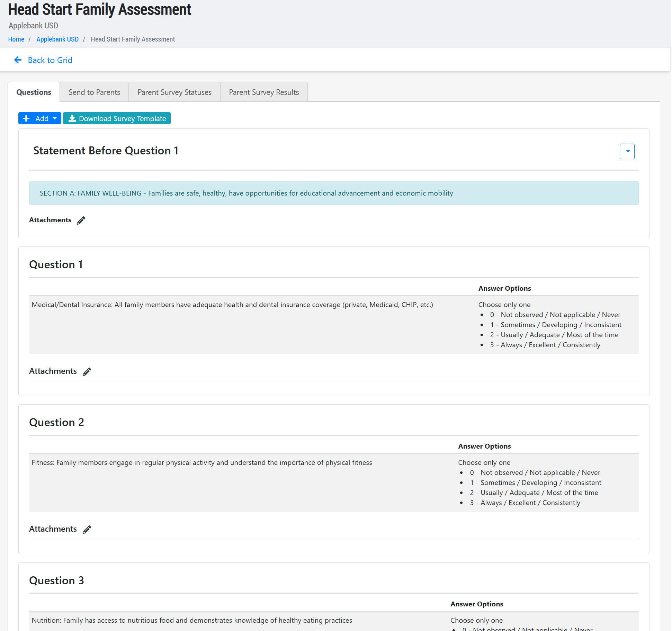The image size is (672, 631).
Task: Open the Applebank USD breadcrumb link
Action: pyautogui.click(x=57, y=39)
